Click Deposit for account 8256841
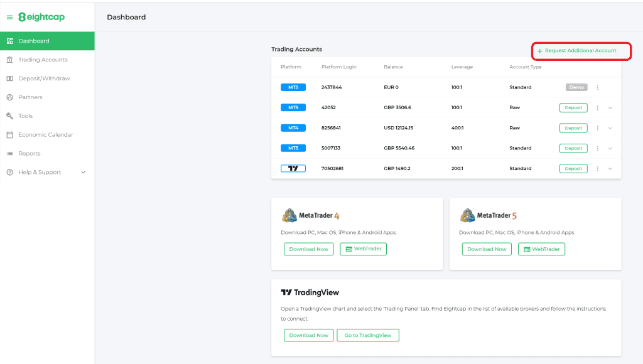The image size is (643, 364). (x=573, y=128)
